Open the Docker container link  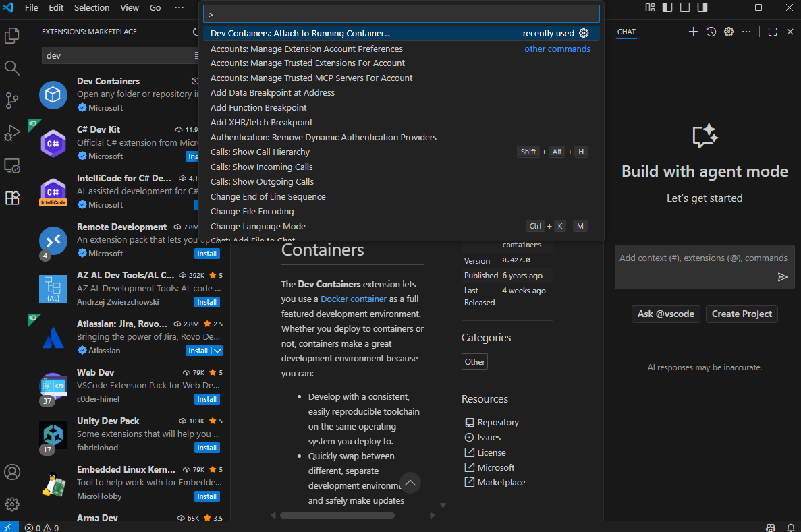coord(354,299)
